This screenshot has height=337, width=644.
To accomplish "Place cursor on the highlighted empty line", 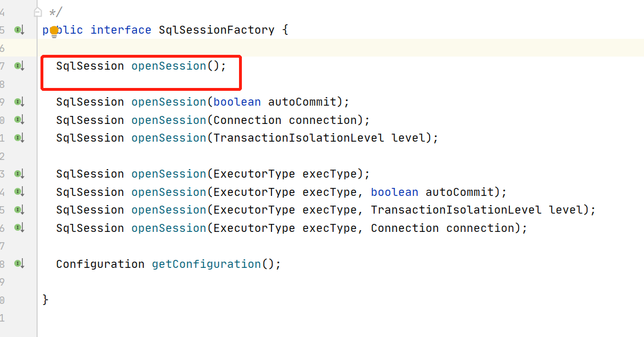I will coord(341,48).
